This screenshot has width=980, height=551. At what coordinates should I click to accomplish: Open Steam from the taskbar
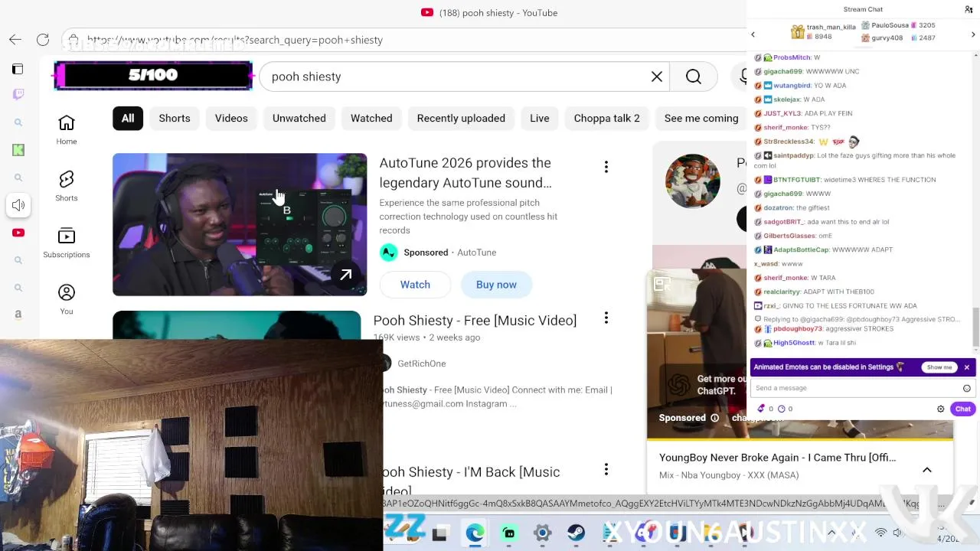click(576, 533)
